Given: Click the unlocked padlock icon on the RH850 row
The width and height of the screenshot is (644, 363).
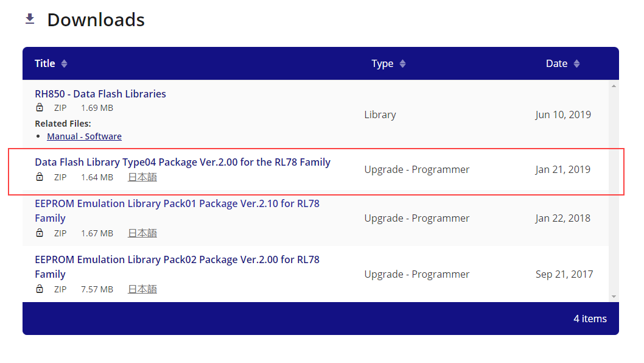Looking at the screenshot, I should [39, 107].
